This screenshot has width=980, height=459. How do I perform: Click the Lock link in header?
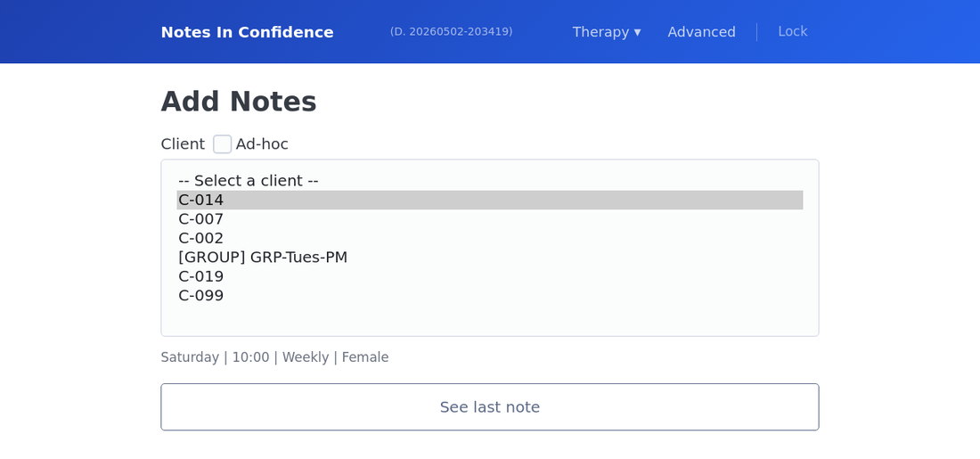(x=793, y=31)
